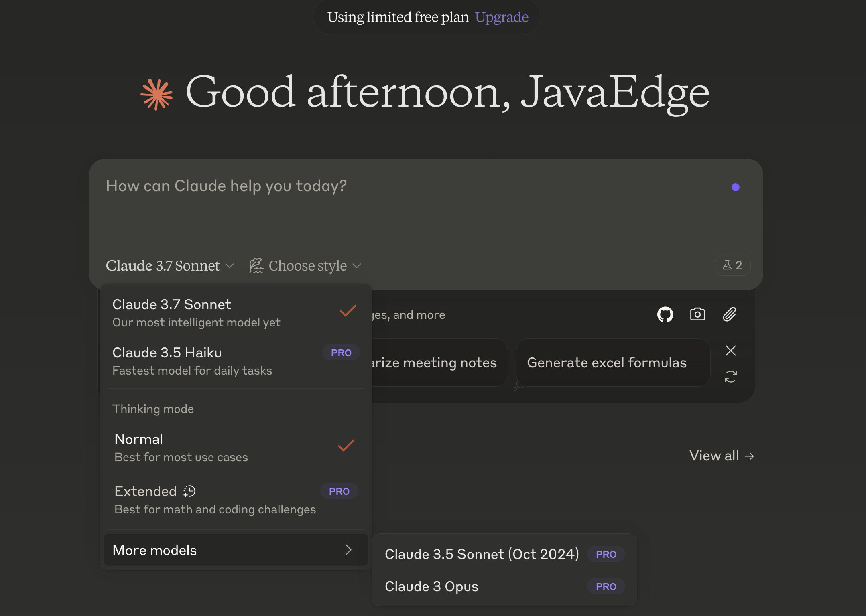Click the camera screenshot icon
866x616 pixels.
coord(697,314)
